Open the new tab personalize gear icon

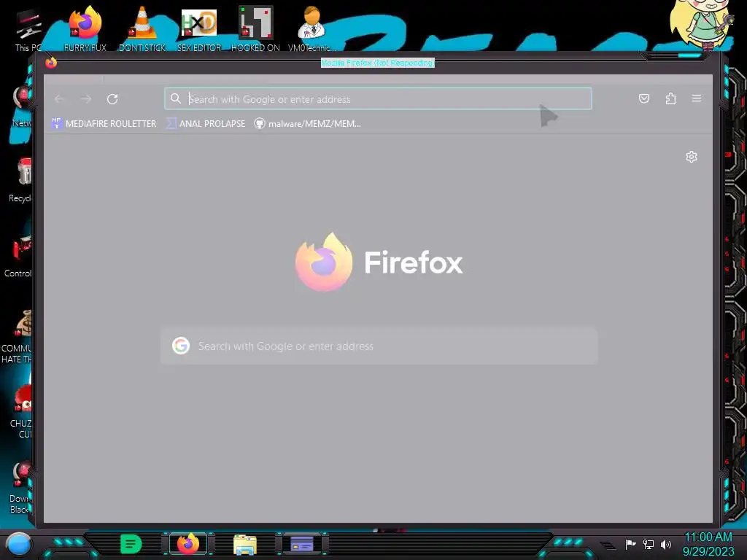(692, 157)
